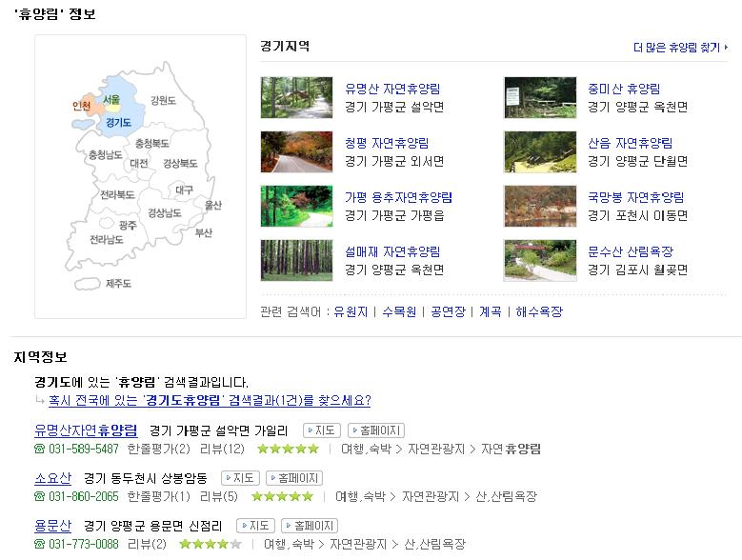
Task: Open 유명산 자연휴양림 thumbnail photo
Action: coord(297,97)
